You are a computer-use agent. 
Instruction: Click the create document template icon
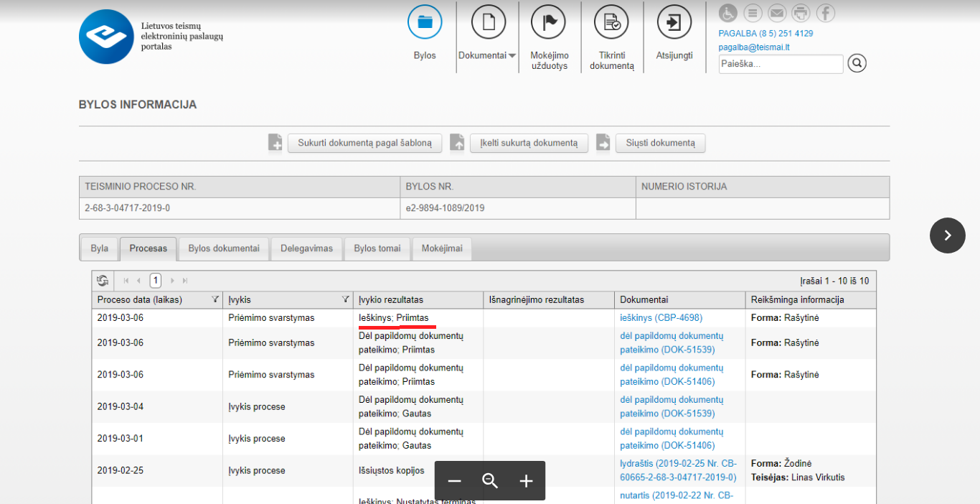(275, 142)
